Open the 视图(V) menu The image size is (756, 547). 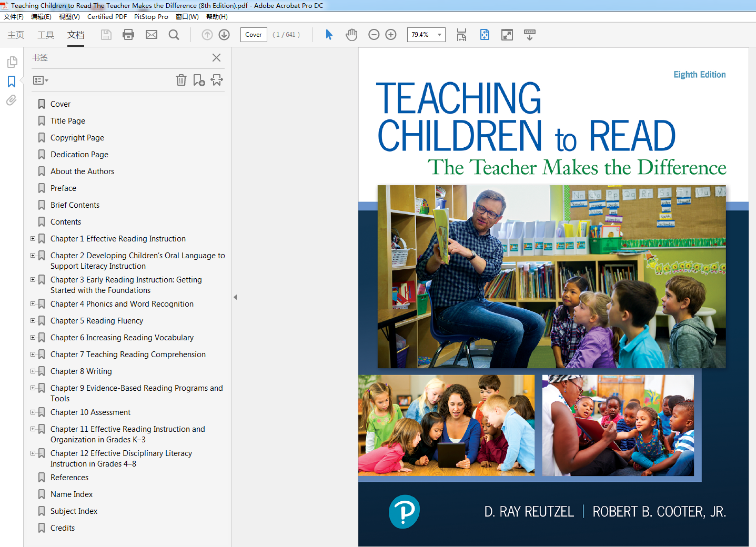tap(69, 17)
